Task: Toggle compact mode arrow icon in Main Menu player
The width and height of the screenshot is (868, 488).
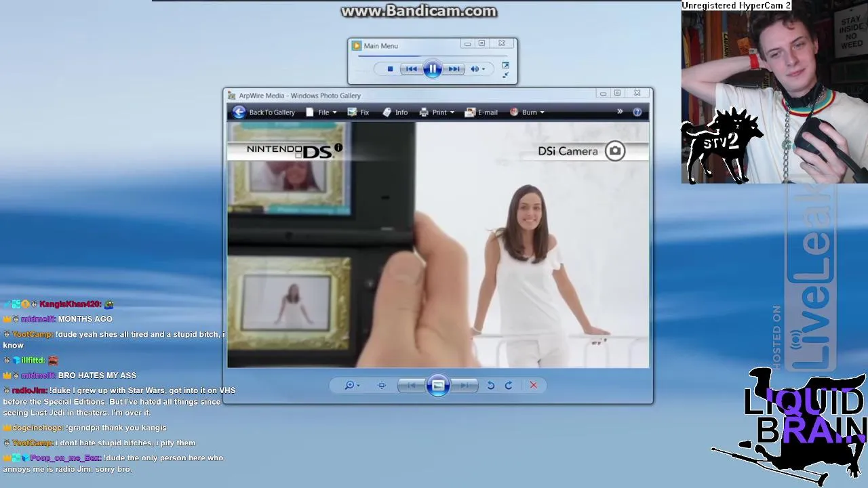Action: [x=505, y=75]
